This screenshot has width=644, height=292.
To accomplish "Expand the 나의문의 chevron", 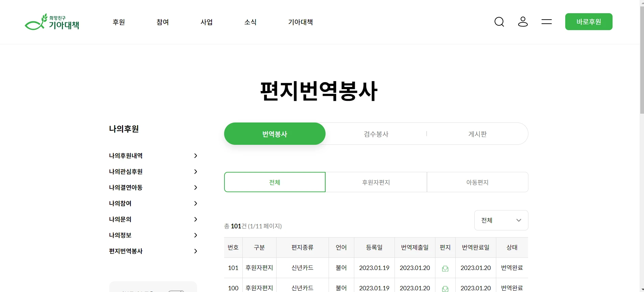I will tap(195, 219).
